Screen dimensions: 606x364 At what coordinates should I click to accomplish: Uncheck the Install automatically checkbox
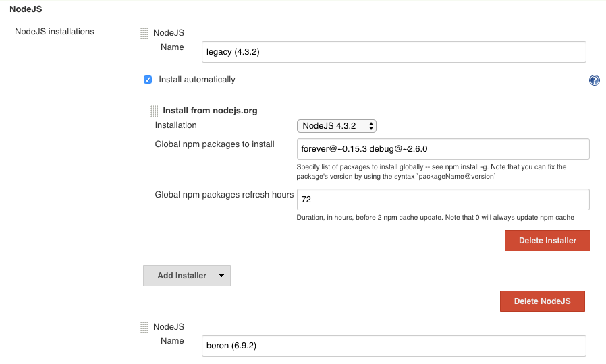[148, 80]
